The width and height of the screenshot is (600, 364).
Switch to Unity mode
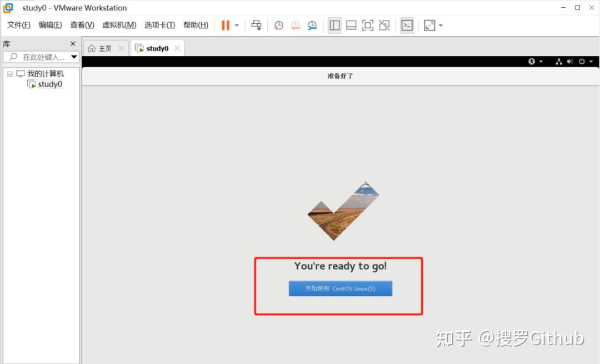tap(384, 25)
